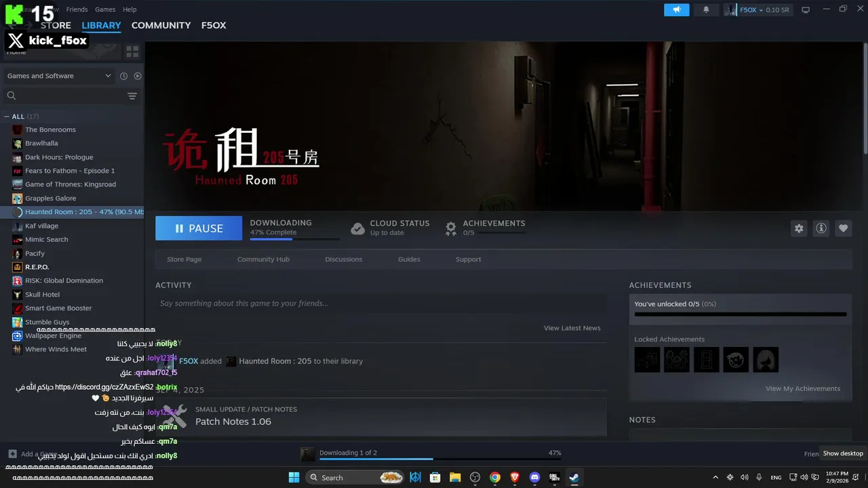The image size is (868, 488).
Task: Pause the Haunted Room download
Action: click(199, 228)
